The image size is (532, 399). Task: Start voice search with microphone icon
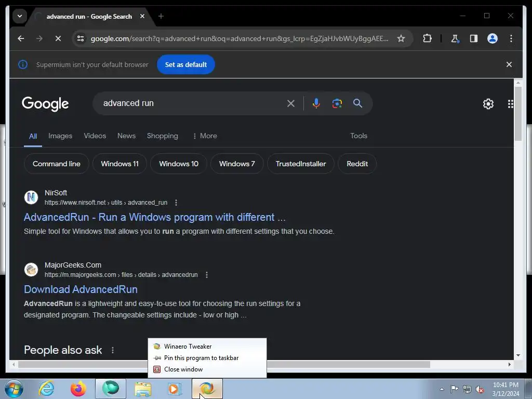[316, 103]
